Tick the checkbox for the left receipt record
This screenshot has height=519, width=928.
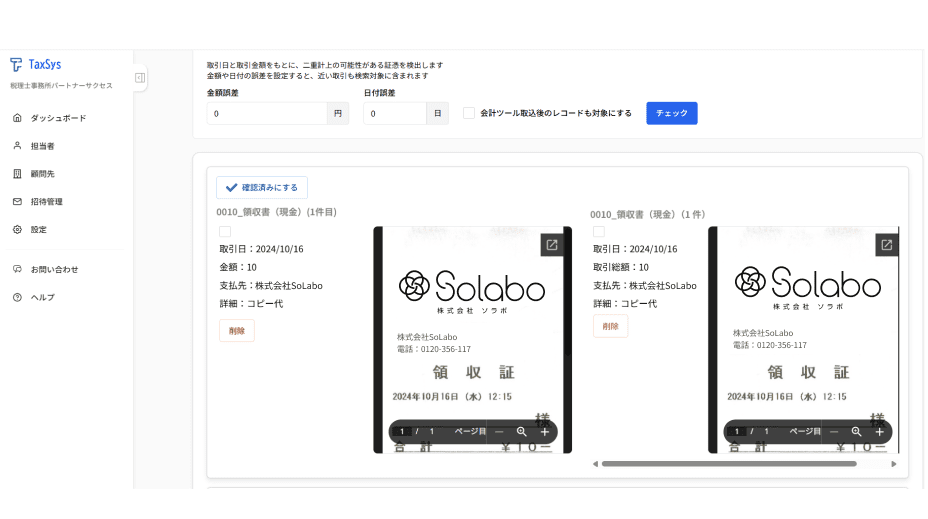(x=225, y=232)
